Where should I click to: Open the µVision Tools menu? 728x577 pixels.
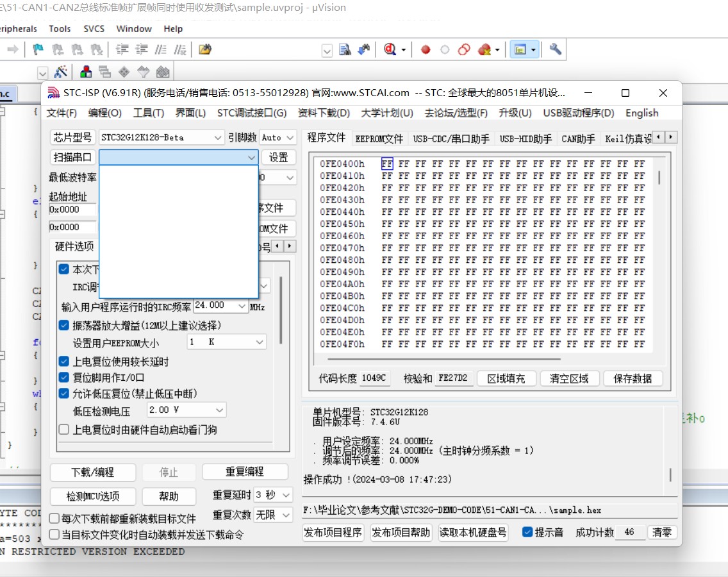click(60, 29)
